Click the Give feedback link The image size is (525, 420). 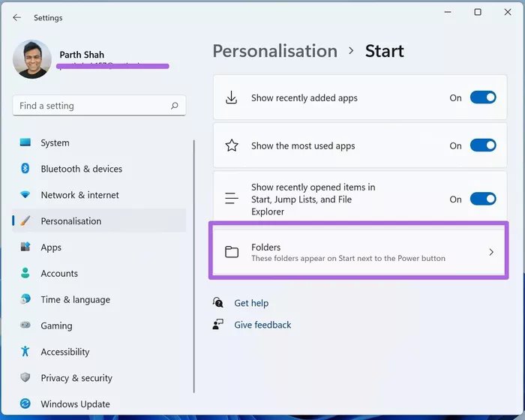tap(262, 325)
